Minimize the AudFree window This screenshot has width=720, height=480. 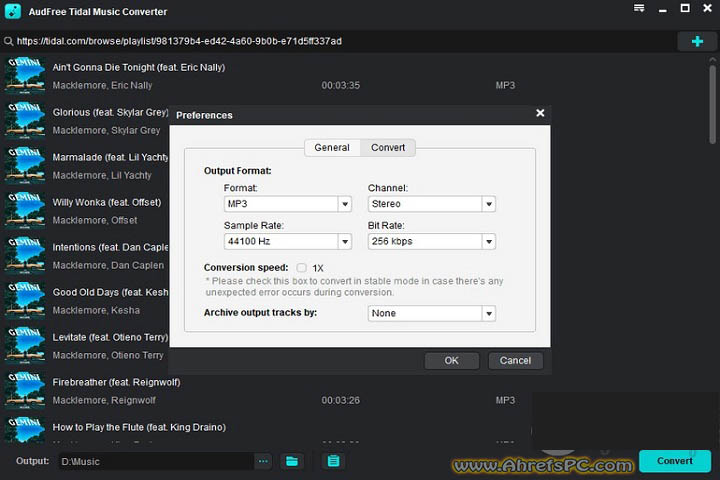tap(662, 9)
